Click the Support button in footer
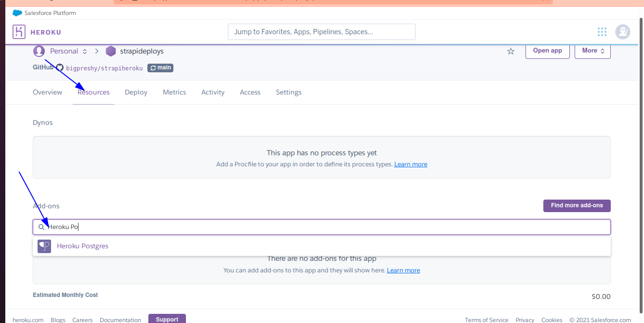Screen dimensions: 644x323 (167, 319)
